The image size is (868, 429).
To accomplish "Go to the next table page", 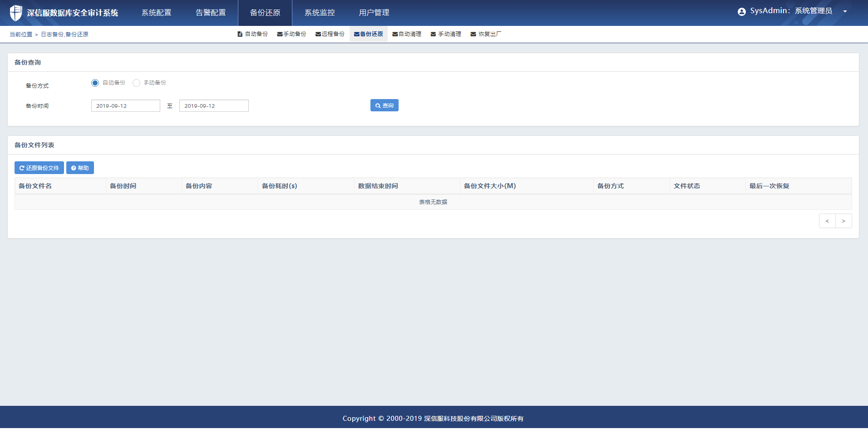I will point(843,221).
